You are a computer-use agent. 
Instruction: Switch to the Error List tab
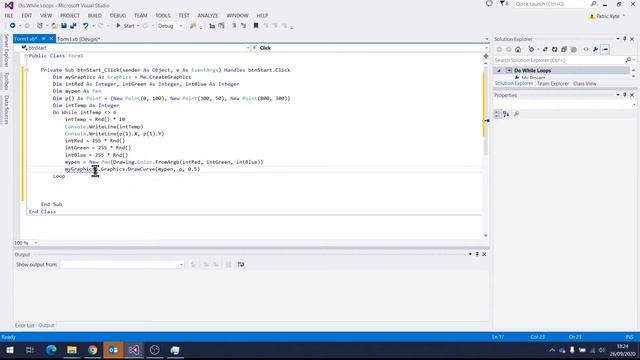pyautogui.click(x=24, y=325)
